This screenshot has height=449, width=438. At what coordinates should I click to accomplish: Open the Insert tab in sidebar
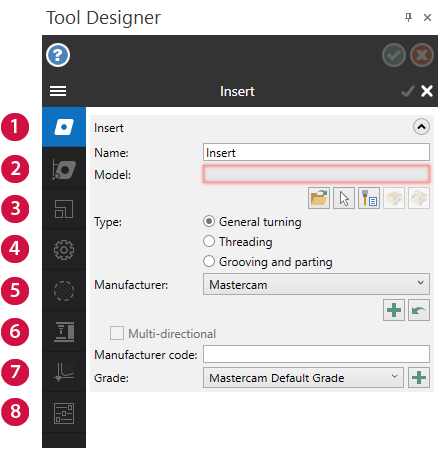click(64, 127)
